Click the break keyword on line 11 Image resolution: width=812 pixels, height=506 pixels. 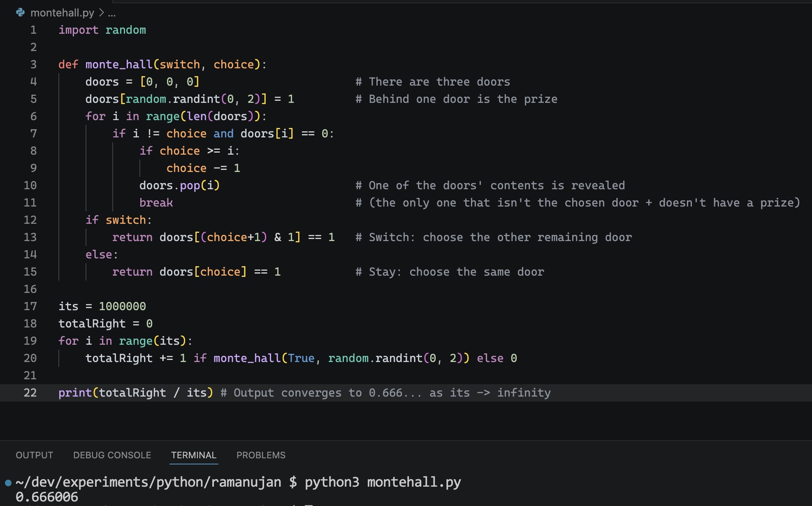156,203
